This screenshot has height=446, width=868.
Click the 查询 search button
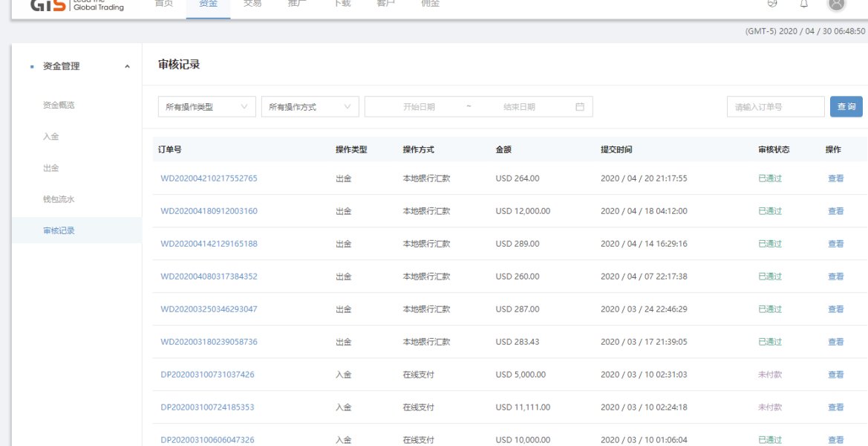[846, 107]
